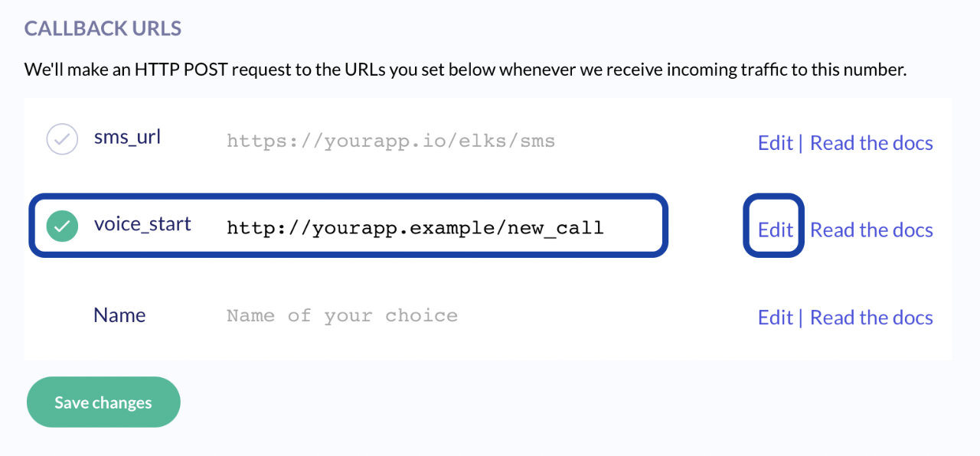Focus the voice_start URL field
Image resolution: width=980 pixels, height=456 pixels.
415,228
